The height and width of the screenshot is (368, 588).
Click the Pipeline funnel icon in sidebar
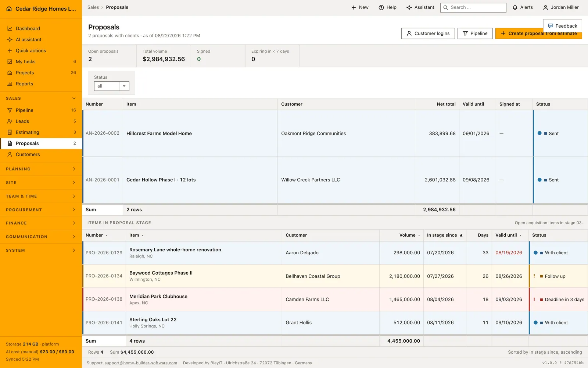(x=10, y=110)
